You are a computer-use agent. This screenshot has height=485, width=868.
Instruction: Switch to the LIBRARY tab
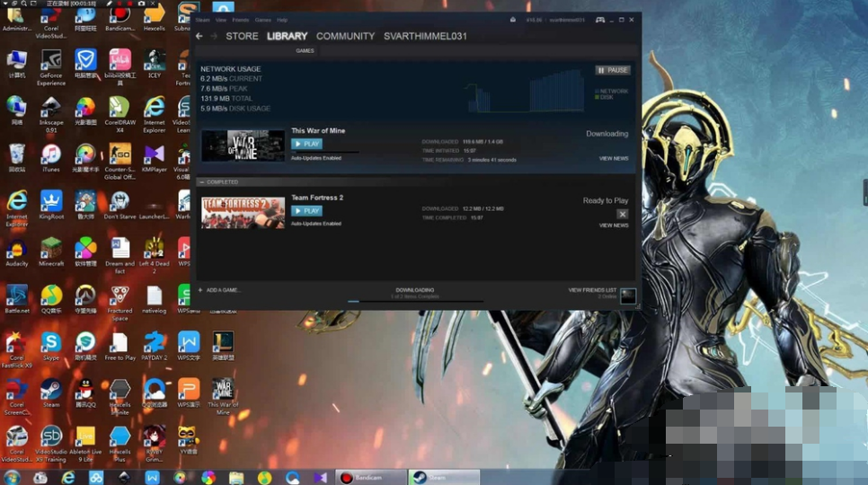click(x=287, y=36)
